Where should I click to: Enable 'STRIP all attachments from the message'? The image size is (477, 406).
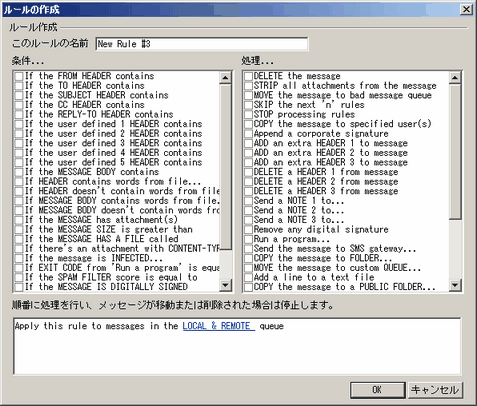pos(248,86)
